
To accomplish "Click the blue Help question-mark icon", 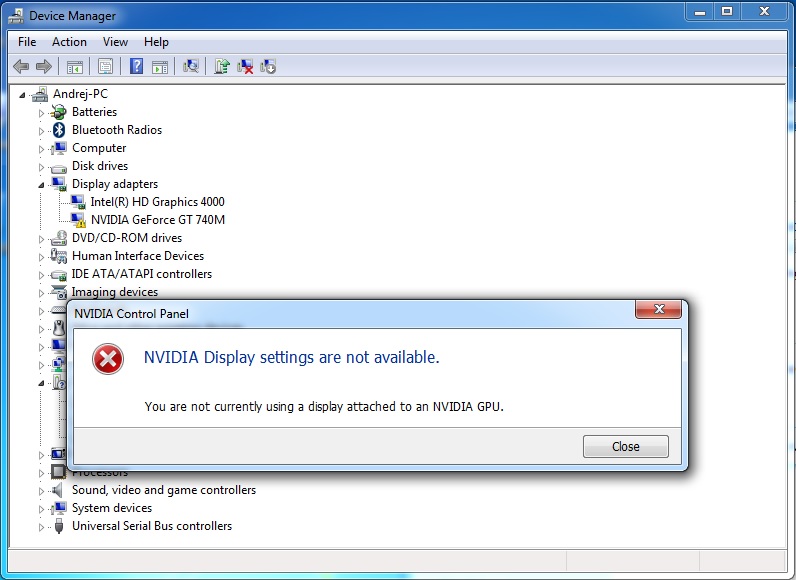I will [x=136, y=66].
